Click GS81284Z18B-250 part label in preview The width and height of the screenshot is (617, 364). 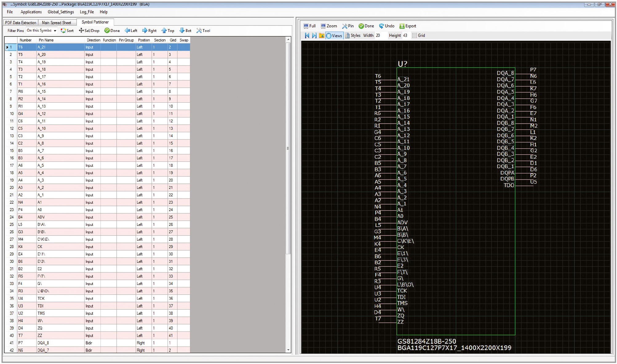click(x=427, y=341)
